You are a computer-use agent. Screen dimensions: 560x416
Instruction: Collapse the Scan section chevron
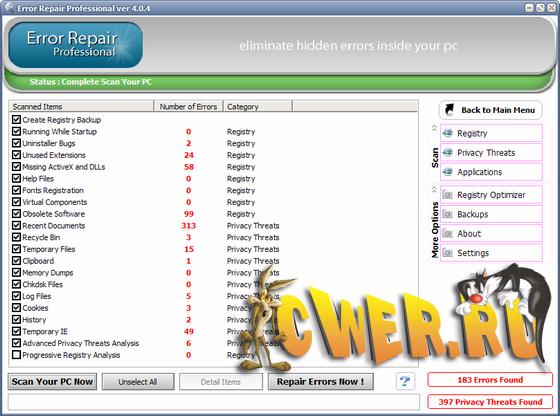(434, 128)
